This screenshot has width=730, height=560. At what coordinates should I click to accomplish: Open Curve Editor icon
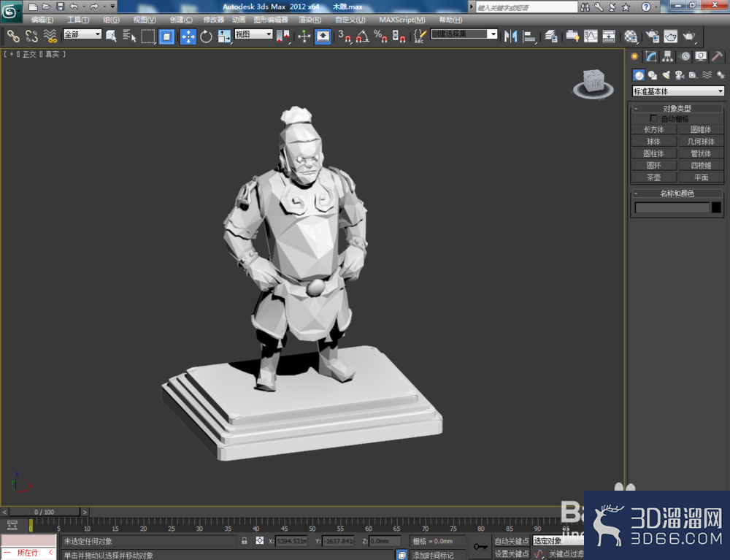[x=591, y=37]
